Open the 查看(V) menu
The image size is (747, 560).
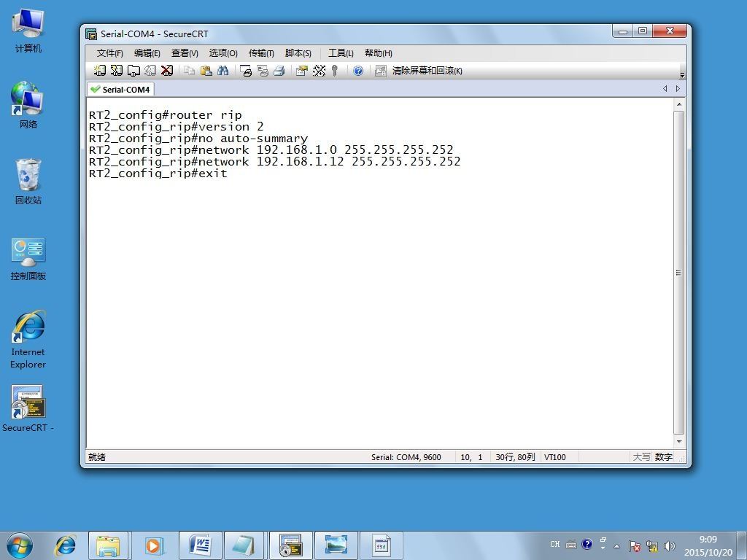(x=185, y=52)
